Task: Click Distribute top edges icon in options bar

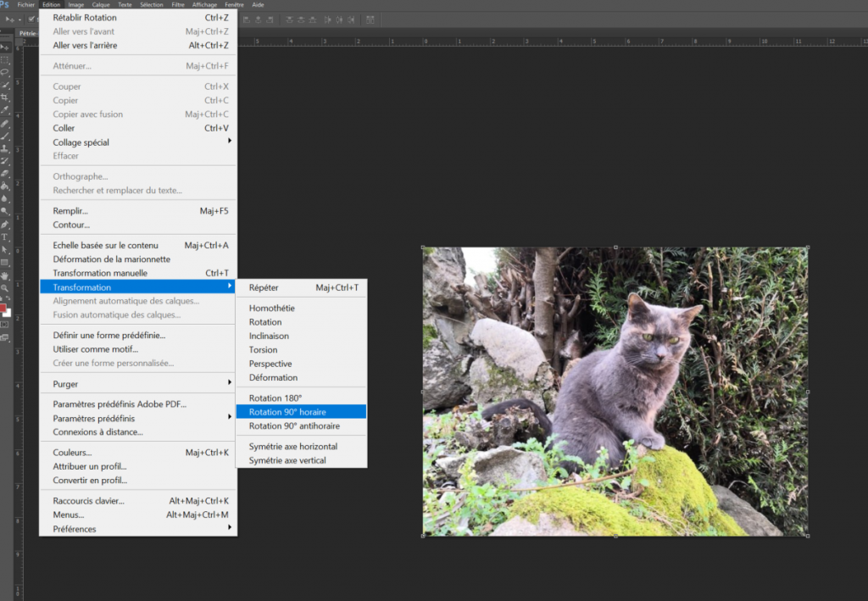Action: coord(290,20)
